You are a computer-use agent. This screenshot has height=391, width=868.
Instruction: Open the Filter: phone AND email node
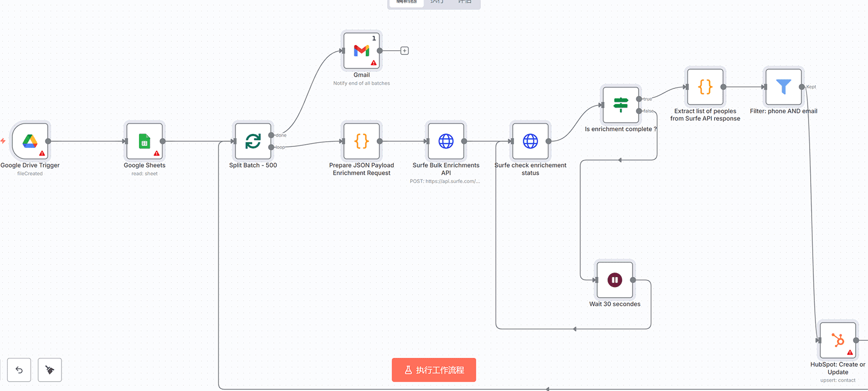tap(783, 87)
